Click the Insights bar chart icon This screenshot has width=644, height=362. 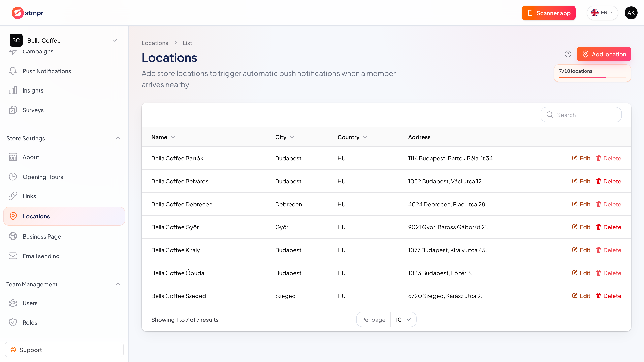click(13, 90)
